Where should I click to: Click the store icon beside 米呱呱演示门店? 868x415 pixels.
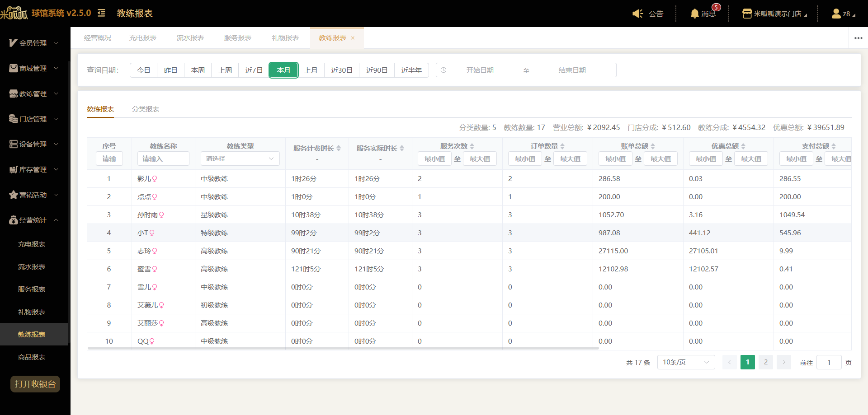(x=747, y=14)
